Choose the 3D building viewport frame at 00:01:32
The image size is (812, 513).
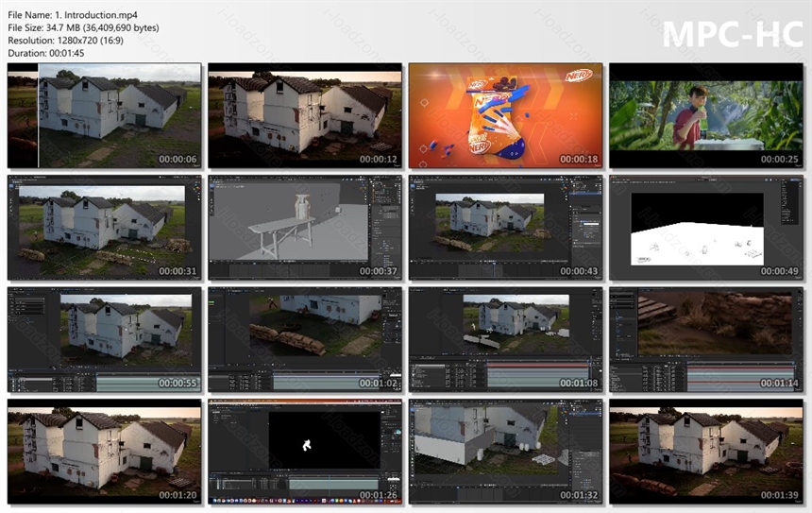(505, 452)
